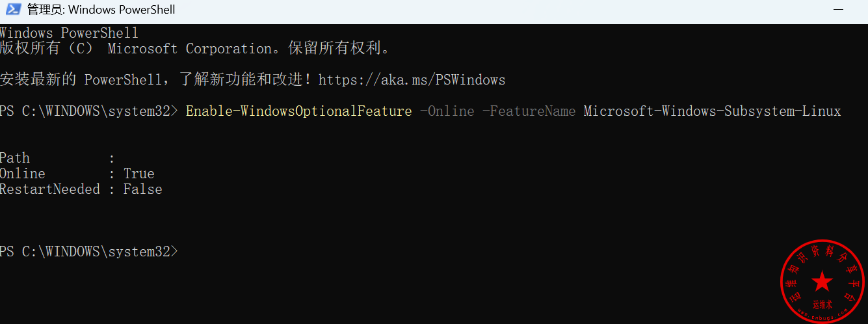Click the Online label in the output
Screen dimensions: 868x324
(x=23, y=174)
